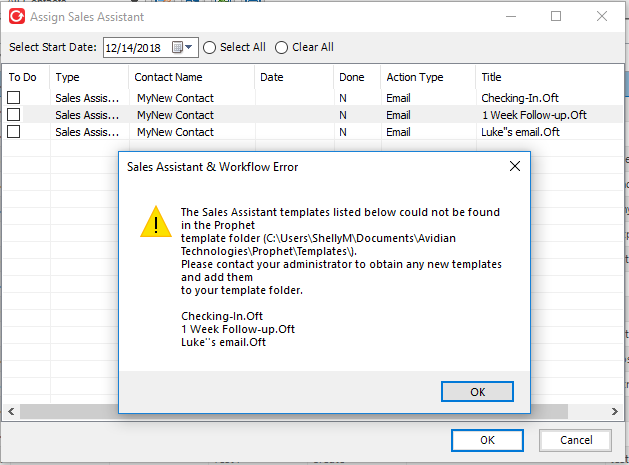Click the horizontal scrollbar left arrow
Screen dimensions: 629x465
[11, 411]
